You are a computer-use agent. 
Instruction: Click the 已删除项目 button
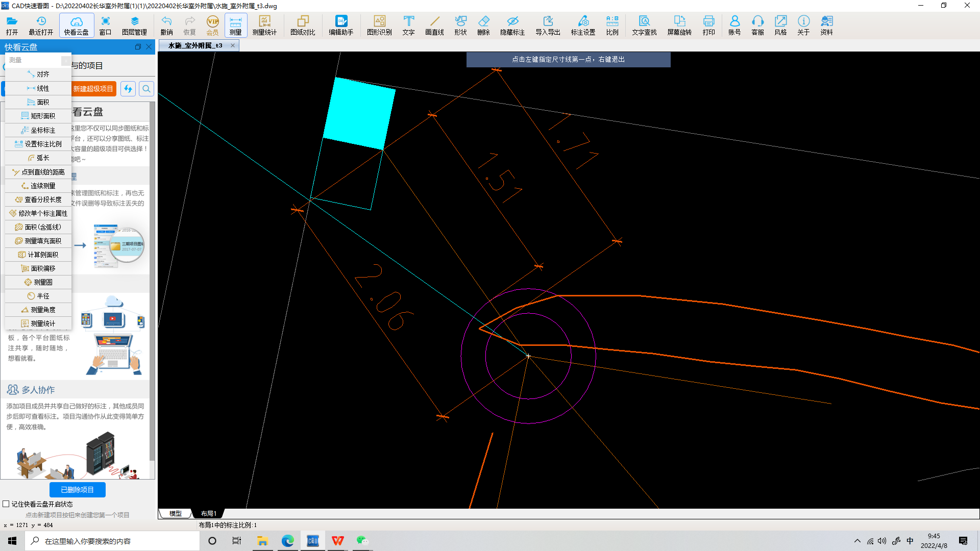click(x=78, y=490)
